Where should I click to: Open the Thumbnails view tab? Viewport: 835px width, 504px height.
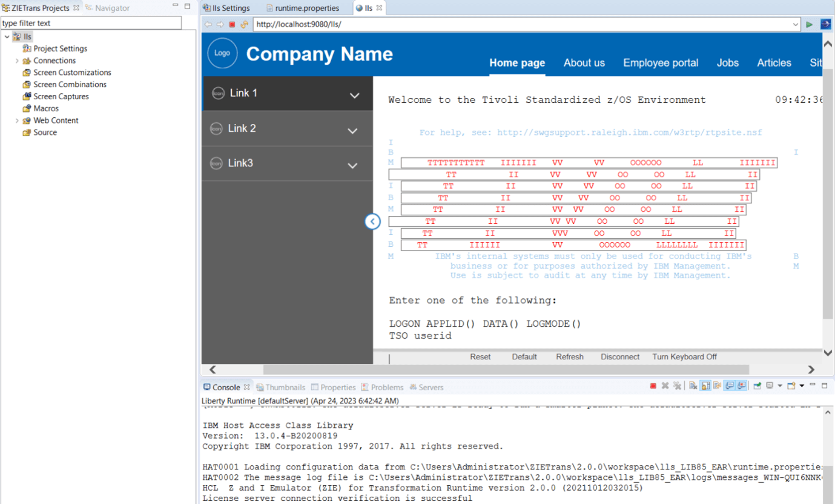coord(280,387)
